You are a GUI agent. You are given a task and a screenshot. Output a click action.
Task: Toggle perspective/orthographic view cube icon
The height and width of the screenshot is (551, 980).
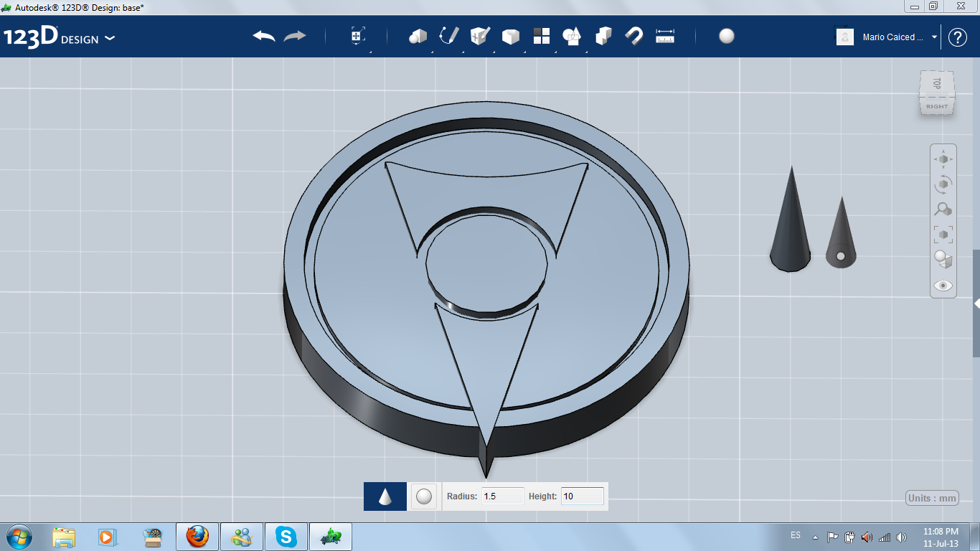coord(943,260)
